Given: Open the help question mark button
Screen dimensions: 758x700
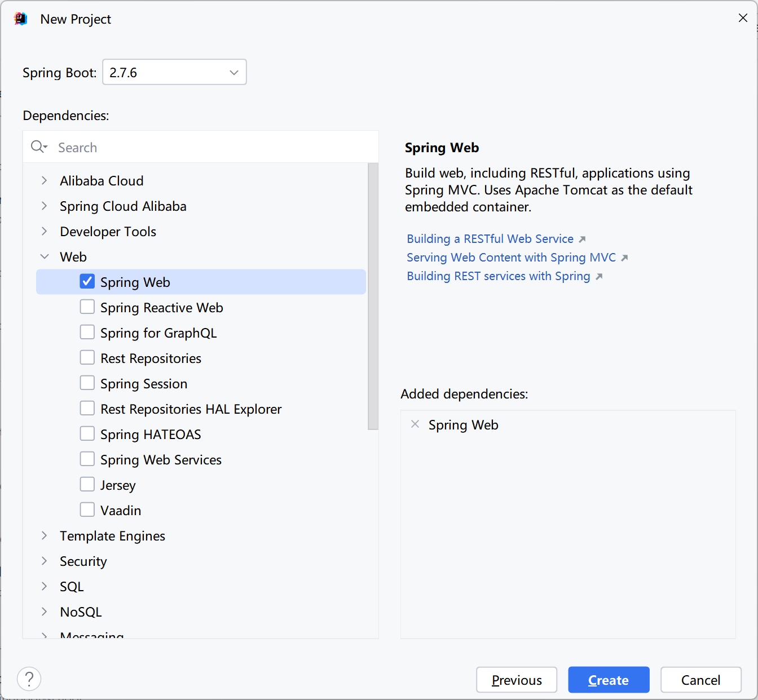Looking at the screenshot, I should [29, 679].
